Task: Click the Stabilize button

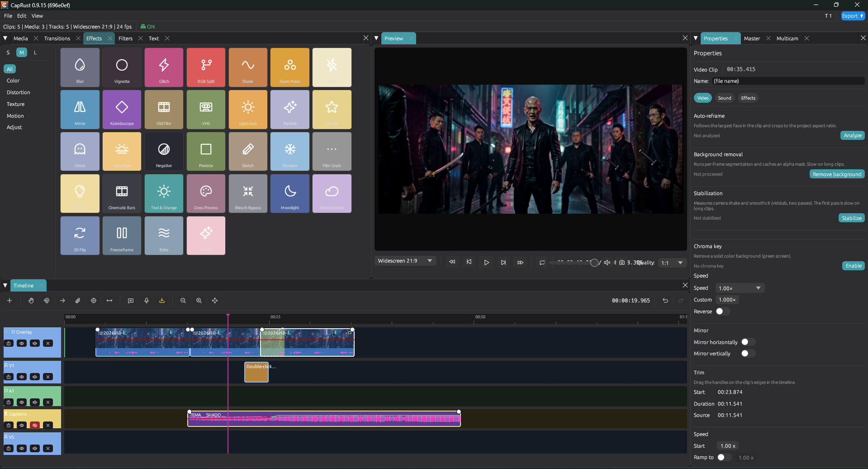Action: [x=851, y=218]
